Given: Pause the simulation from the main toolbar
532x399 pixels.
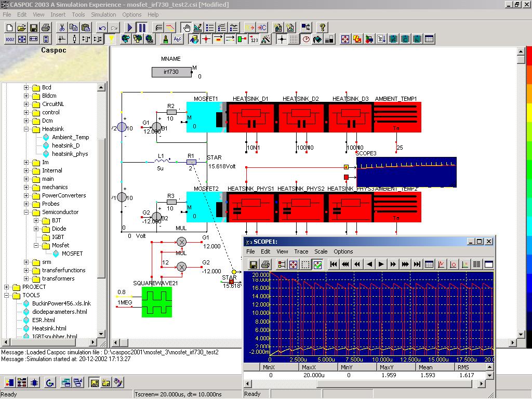Looking at the screenshot, I should coord(142,28).
